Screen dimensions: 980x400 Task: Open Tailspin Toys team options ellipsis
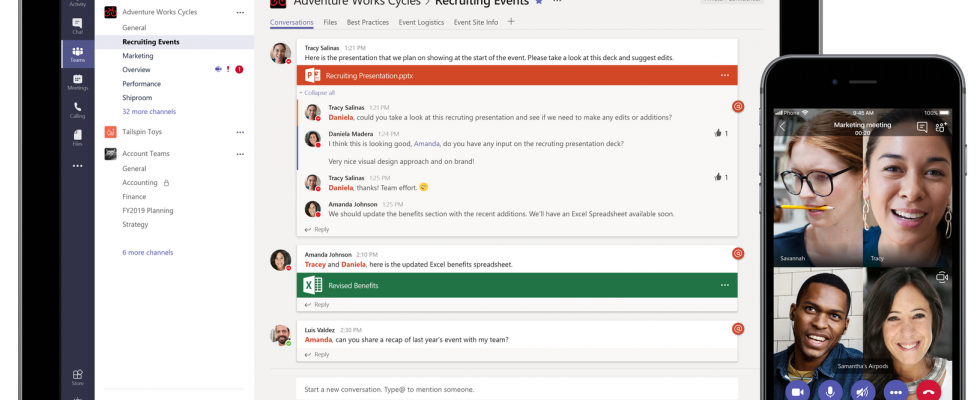(240, 132)
